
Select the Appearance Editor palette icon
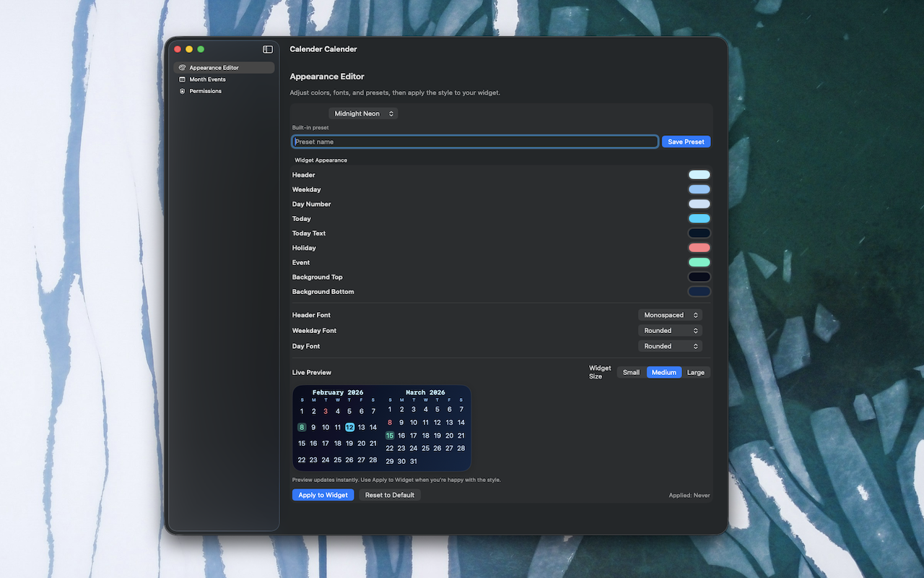[x=183, y=67]
